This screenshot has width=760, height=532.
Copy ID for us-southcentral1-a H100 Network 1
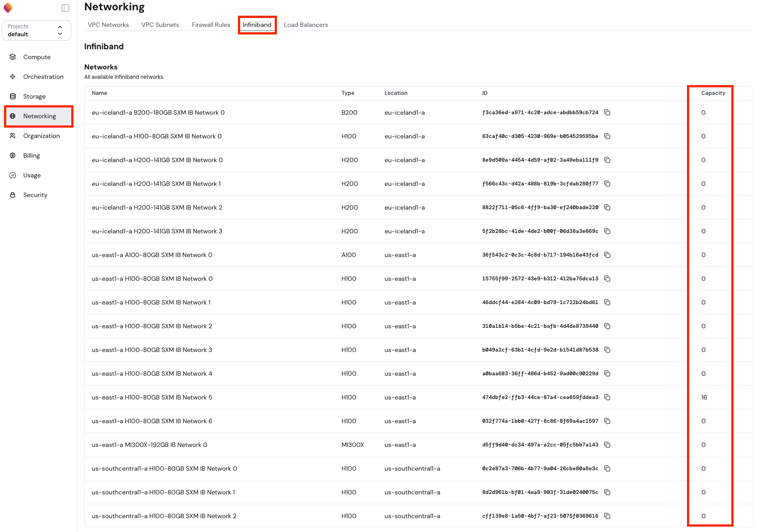tap(607, 492)
